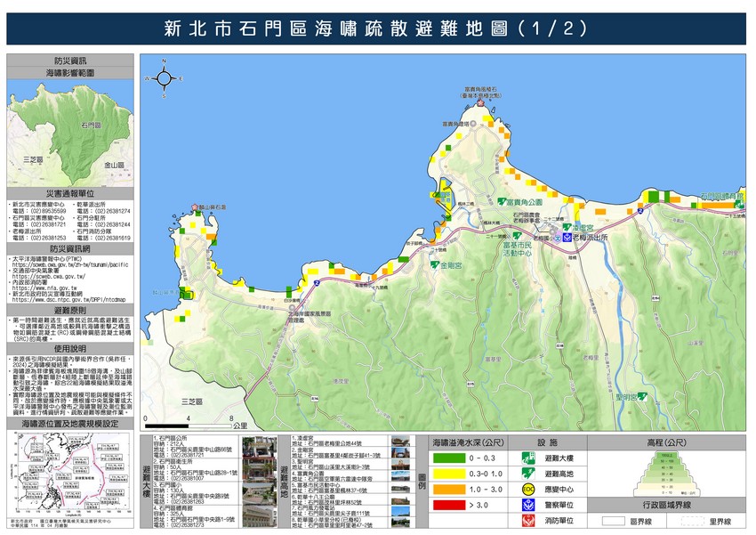Image resolution: width=756 pixels, height=535 pixels.
Task: Click the 金剛宮 evacuation marker icon
Action: [434, 264]
